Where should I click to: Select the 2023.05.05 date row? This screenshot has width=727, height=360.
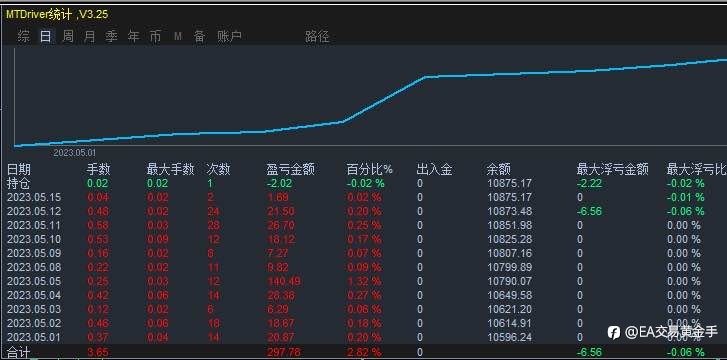(x=34, y=281)
